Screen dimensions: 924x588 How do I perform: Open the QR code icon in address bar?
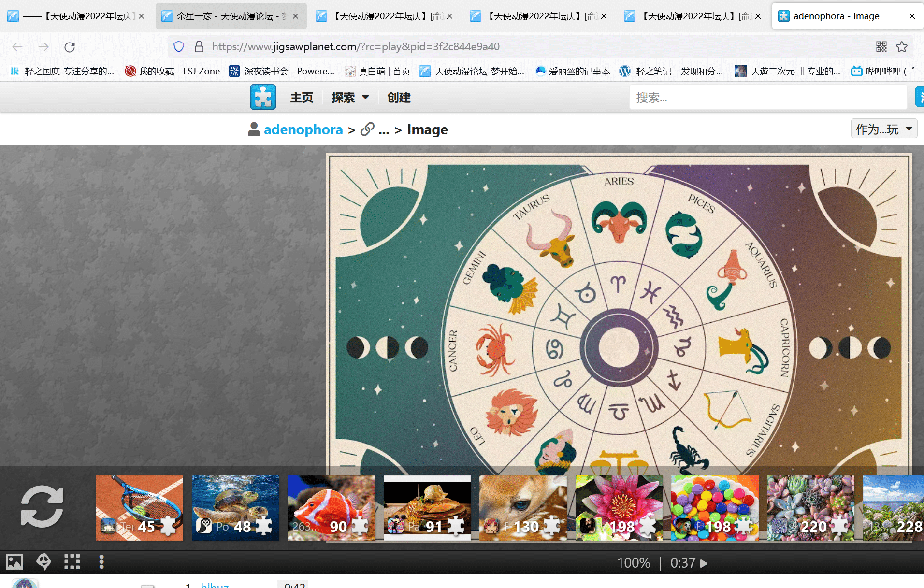(881, 47)
